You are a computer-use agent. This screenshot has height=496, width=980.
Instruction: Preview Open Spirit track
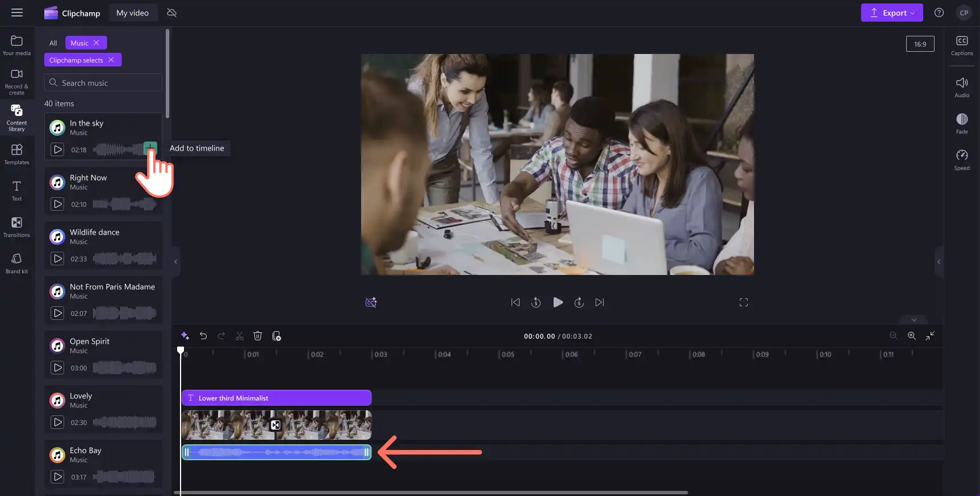tap(57, 368)
